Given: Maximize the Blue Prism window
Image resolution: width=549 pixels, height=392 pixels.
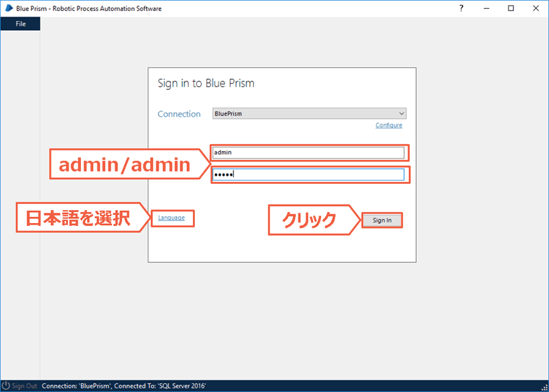Looking at the screenshot, I should coord(511,8).
